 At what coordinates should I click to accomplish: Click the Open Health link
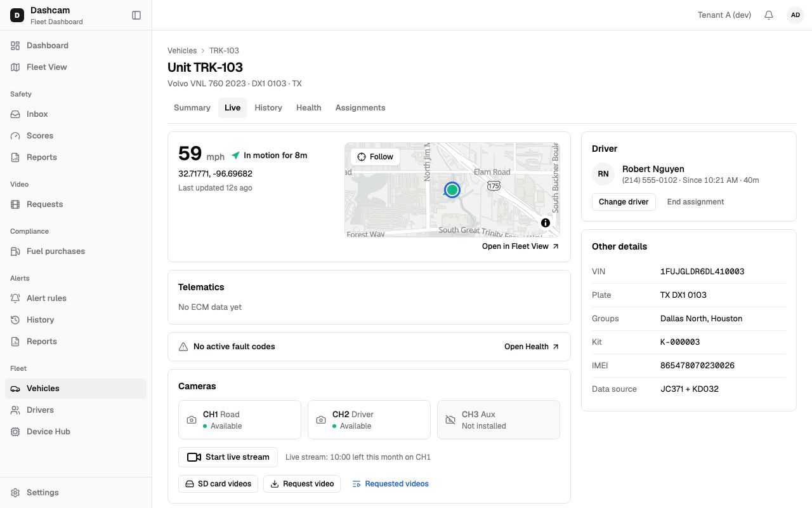pyautogui.click(x=532, y=347)
